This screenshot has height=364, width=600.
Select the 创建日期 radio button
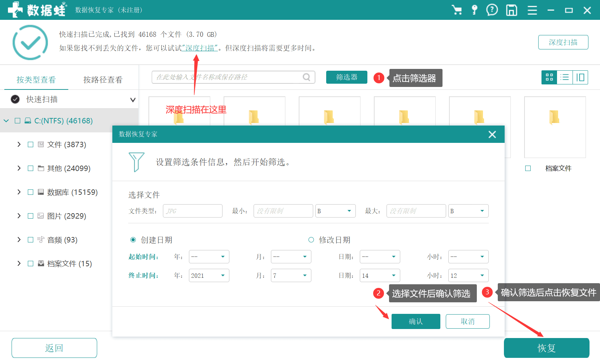point(133,239)
